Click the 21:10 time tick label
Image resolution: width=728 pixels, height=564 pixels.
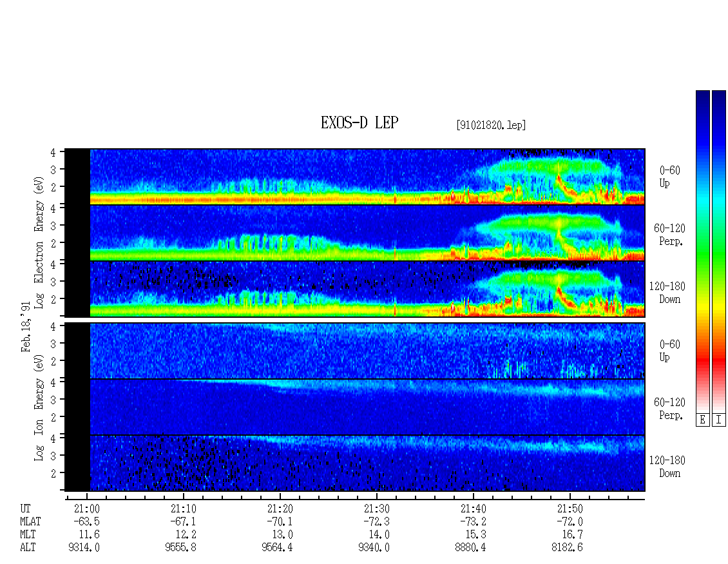tap(184, 509)
